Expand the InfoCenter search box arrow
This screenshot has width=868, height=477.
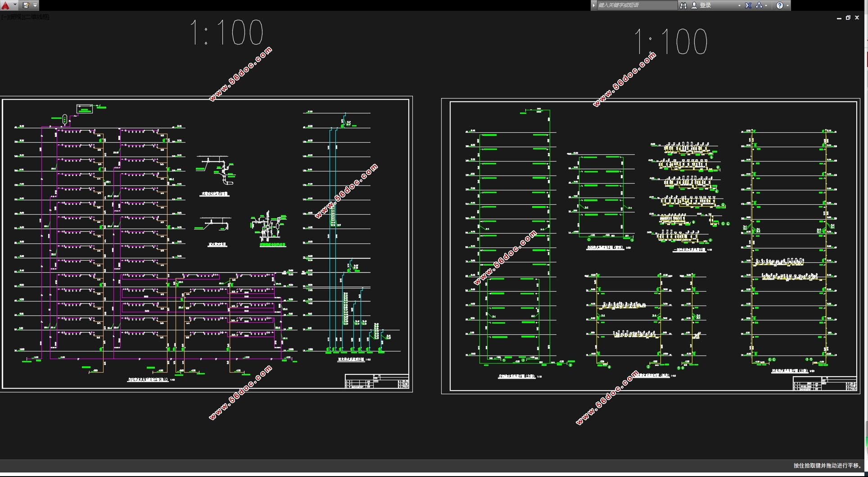[594, 5]
